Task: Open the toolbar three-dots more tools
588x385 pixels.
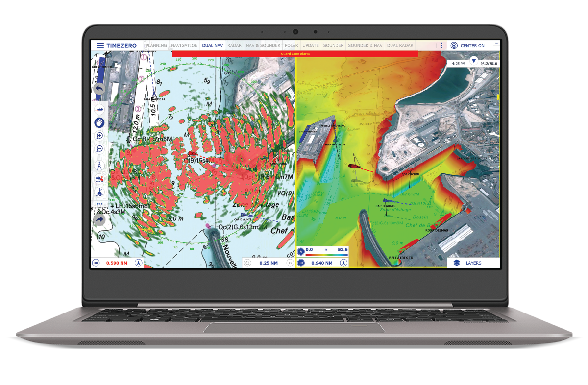Action: (99, 204)
